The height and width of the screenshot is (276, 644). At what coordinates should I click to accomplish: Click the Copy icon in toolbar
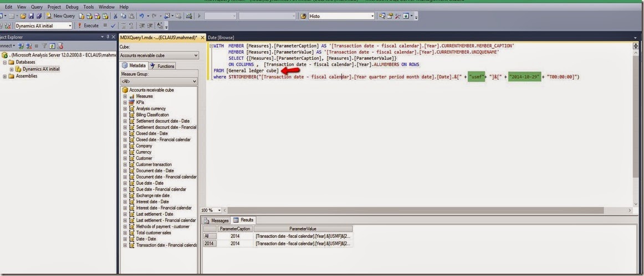123,16
